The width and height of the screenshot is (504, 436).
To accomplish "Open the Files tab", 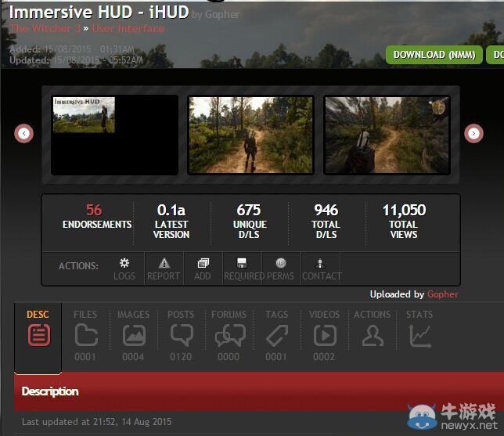I will [85, 335].
